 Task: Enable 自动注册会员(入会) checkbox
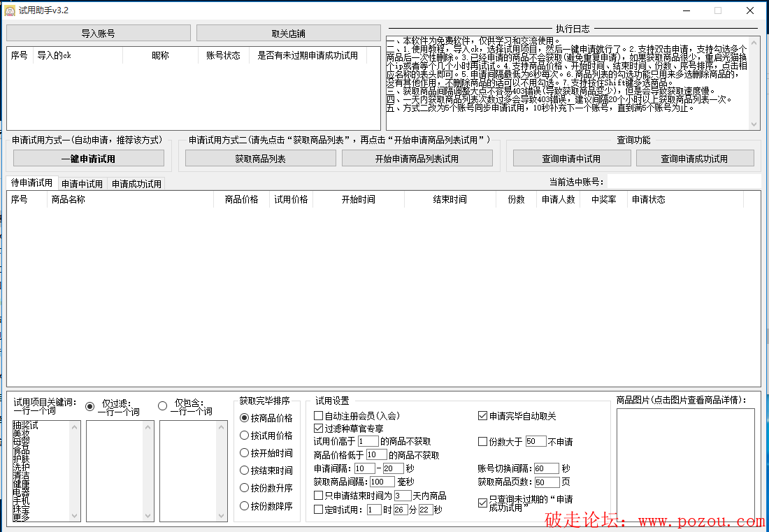(319, 416)
